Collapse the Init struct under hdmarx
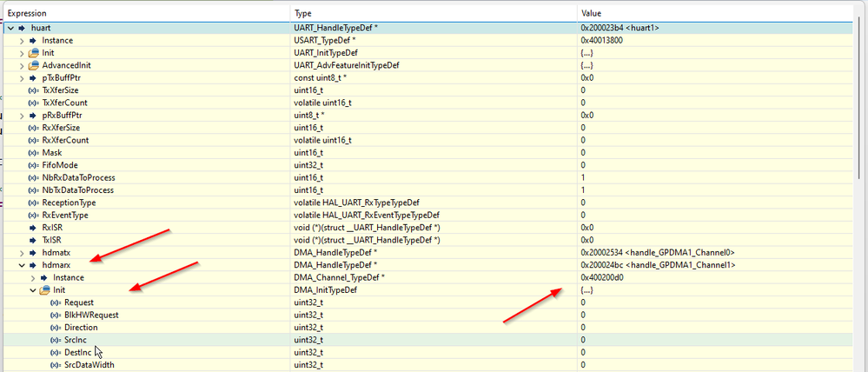The image size is (868, 372). click(33, 290)
